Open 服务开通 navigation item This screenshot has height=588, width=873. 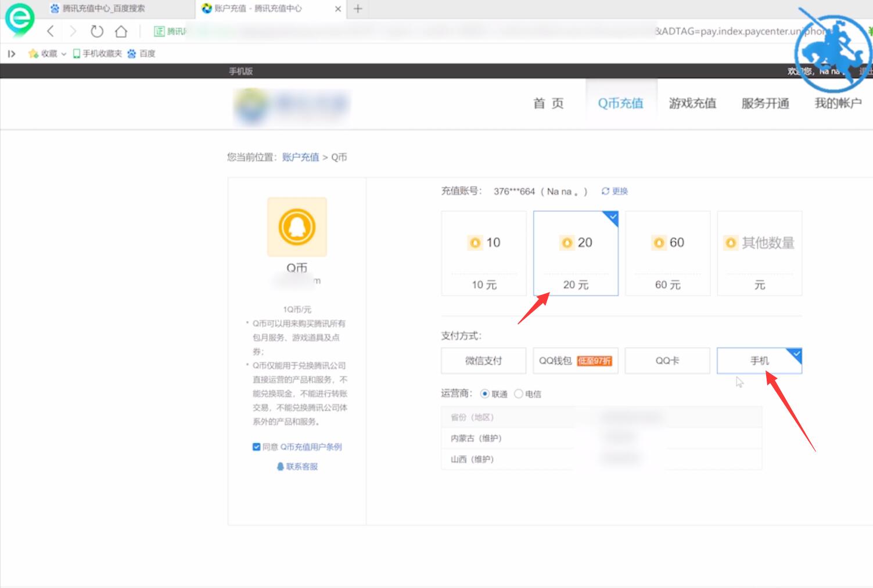[x=765, y=103]
